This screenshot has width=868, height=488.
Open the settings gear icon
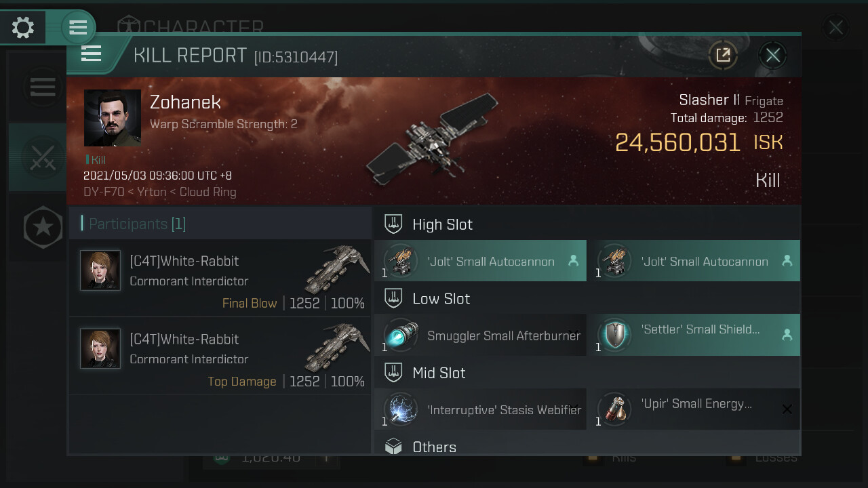coord(23,28)
